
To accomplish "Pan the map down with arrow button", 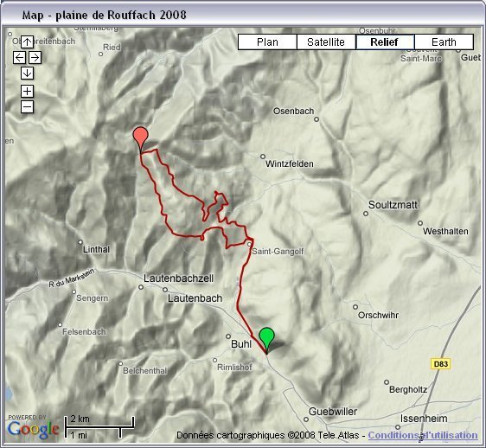I will (x=28, y=74).
